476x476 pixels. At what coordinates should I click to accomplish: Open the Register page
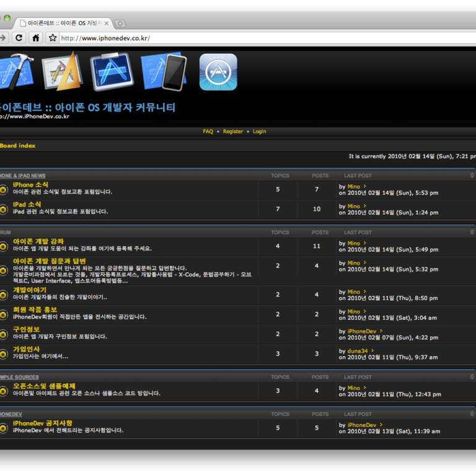(233, 131)
